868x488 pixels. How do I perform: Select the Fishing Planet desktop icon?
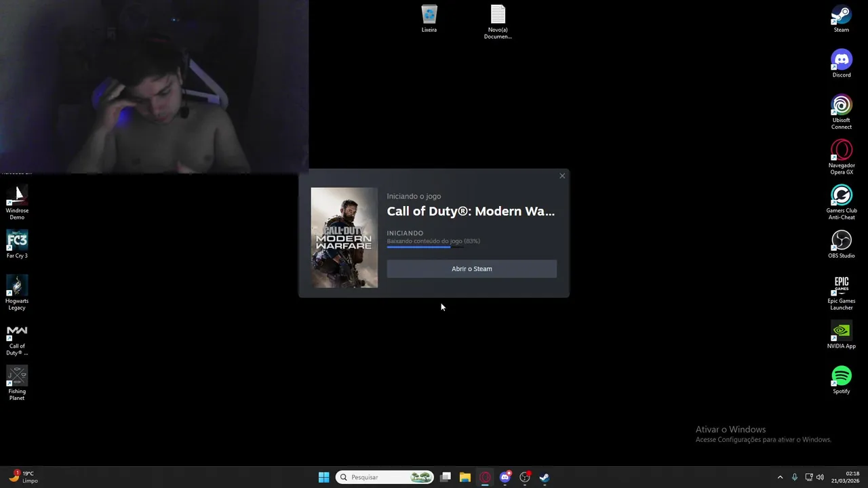17,384
